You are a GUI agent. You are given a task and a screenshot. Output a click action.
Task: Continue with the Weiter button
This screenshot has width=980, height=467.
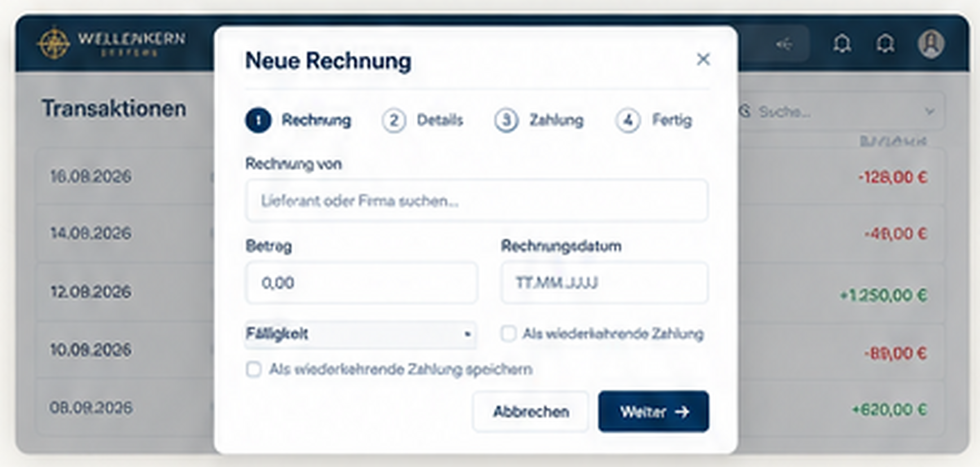pos(654,412)
